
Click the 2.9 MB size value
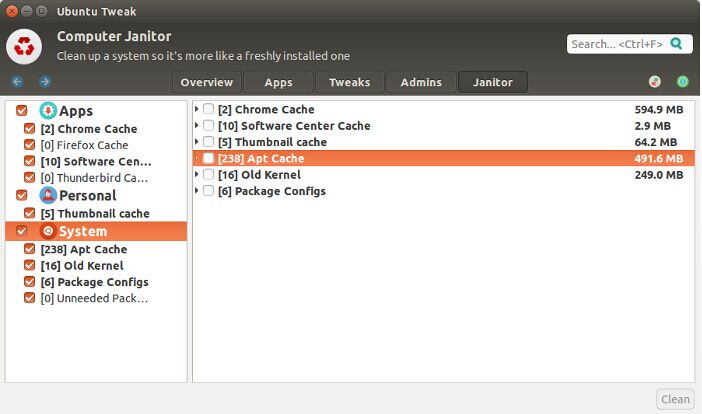[652, 126]
